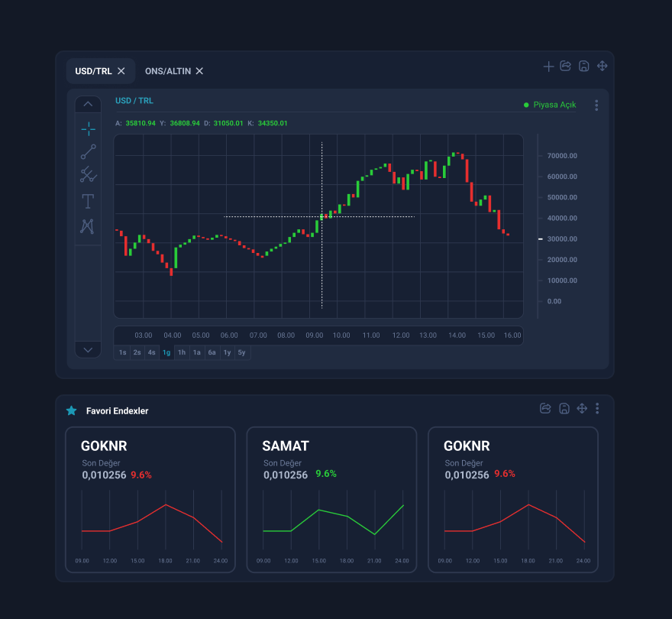Save the chart using the top floppy disk icon

[584, 66]
